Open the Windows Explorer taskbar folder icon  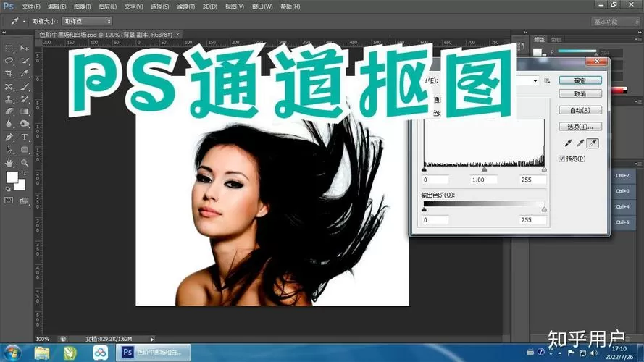pyautogui.click(x=41, y=353)
